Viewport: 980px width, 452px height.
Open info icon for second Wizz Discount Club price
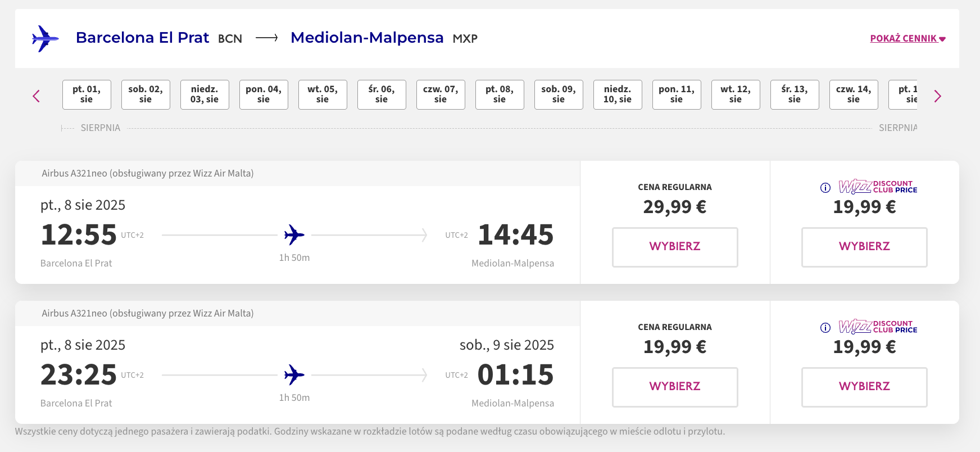tap(825, 328)
